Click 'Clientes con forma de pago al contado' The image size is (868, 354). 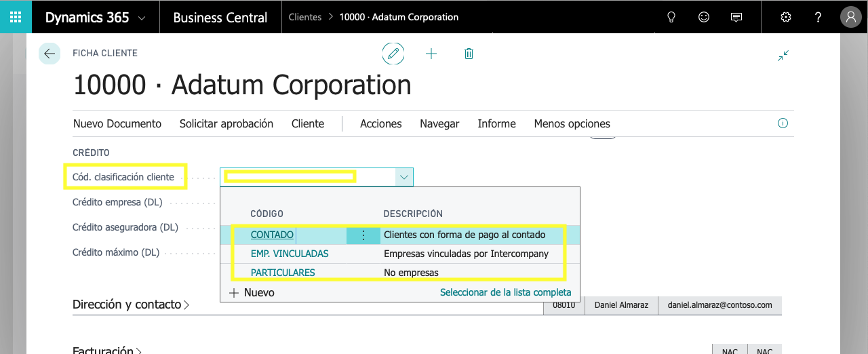click(465, 235)
